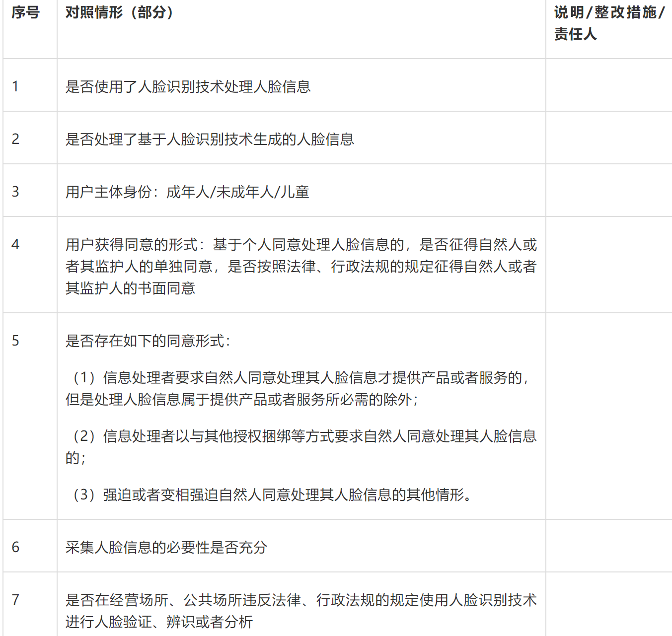Click row number 7 cell

click(x=30, y=604)
